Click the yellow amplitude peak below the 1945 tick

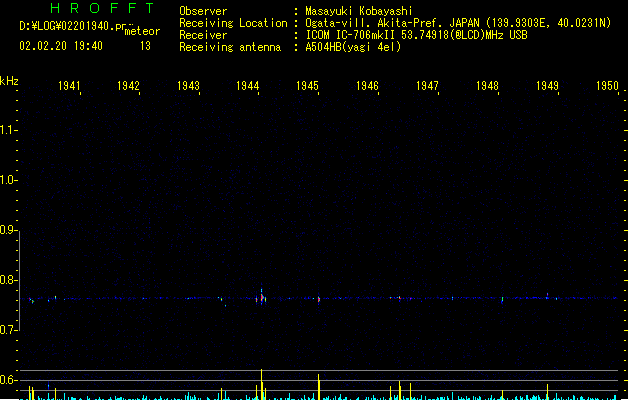pyautogui.click(x=319, y=387)
